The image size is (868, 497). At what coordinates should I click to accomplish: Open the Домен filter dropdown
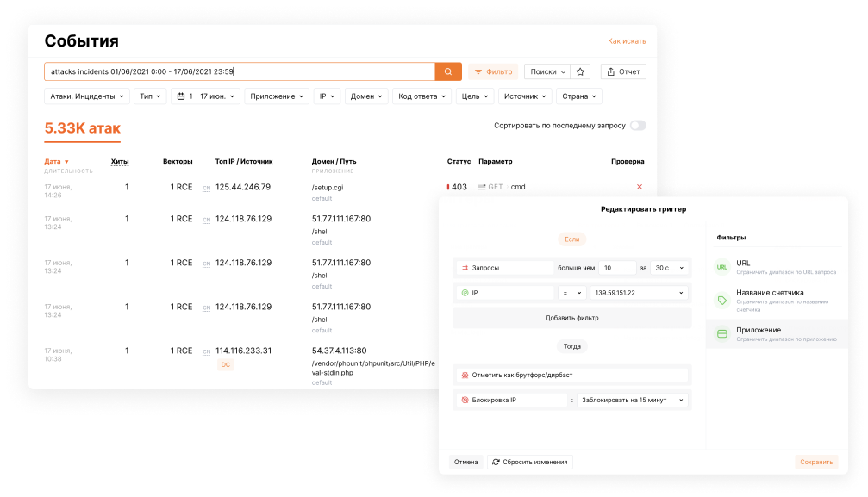pyautogui.click(x=366, y=96)
